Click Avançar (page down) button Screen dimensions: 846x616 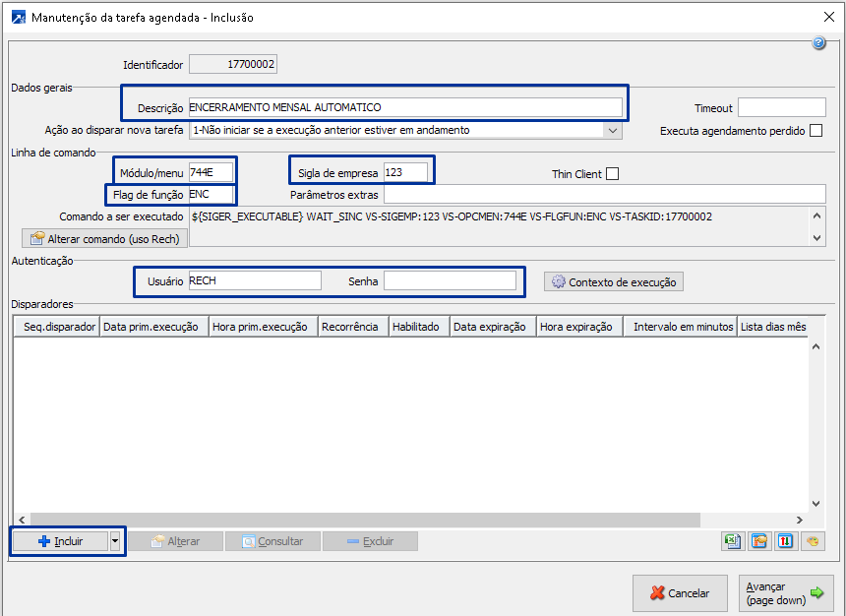pyautogui.click(x=786, y=592)
